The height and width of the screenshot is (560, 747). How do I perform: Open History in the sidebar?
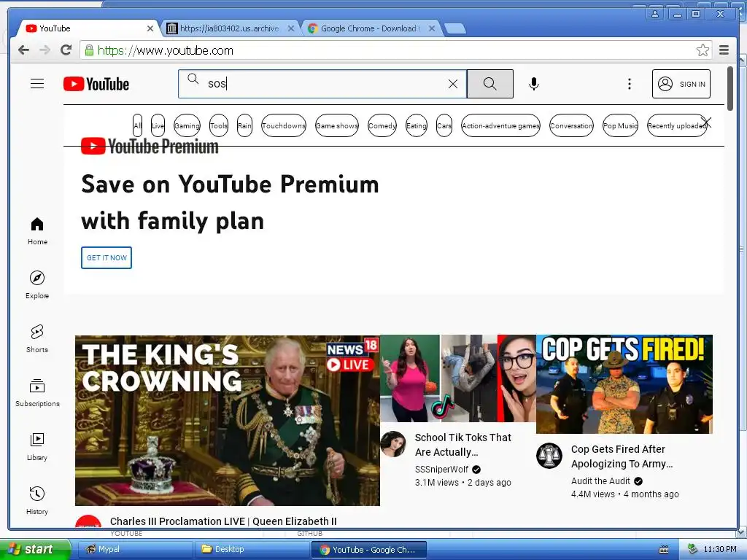click(x=37, y=500)
